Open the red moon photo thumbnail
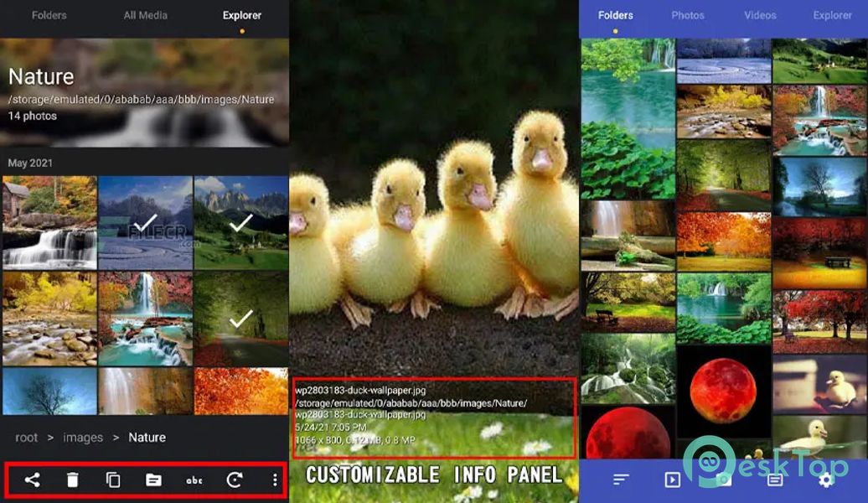This screenshot has height=503, width=868. coord(722,390)
